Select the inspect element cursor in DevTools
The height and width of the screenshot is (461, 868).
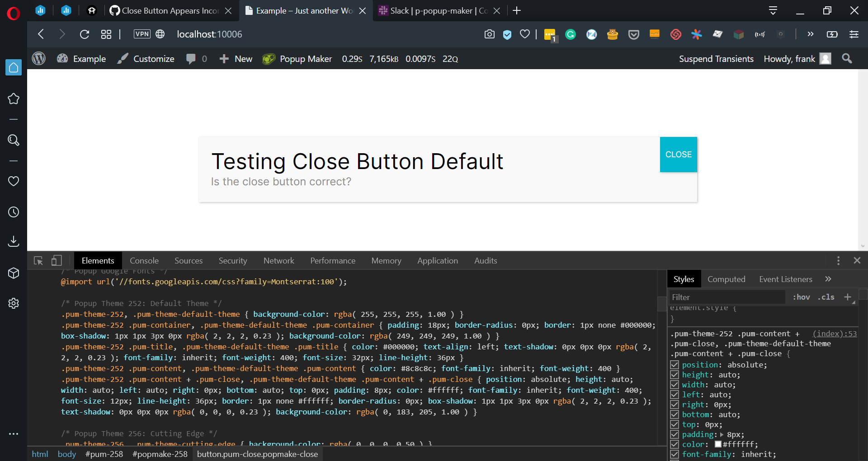click(38, 260)
